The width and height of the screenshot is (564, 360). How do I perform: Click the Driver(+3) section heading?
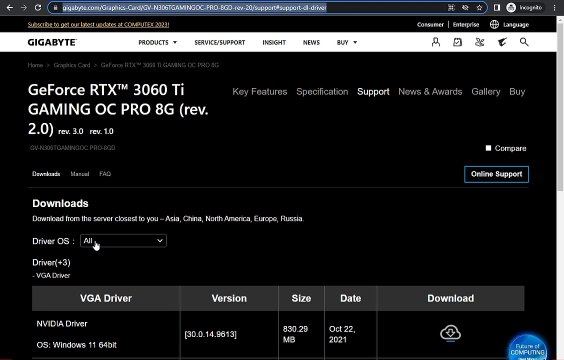click(51, 263)
